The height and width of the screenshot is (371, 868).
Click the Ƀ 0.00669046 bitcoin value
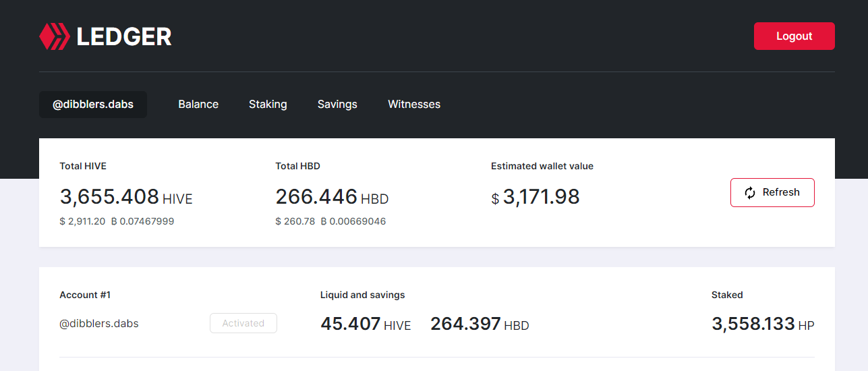coord(353,221)
